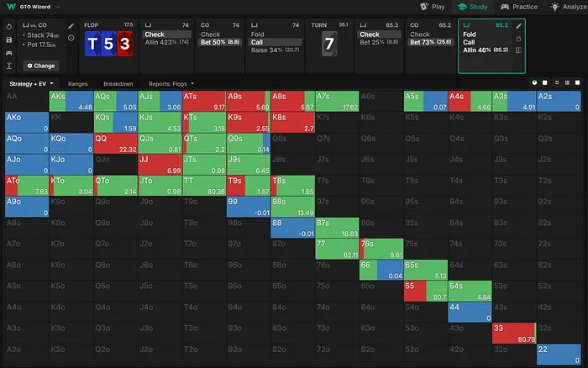
Task: Click the game controller icon in sidebar
Action: [8, 52]
